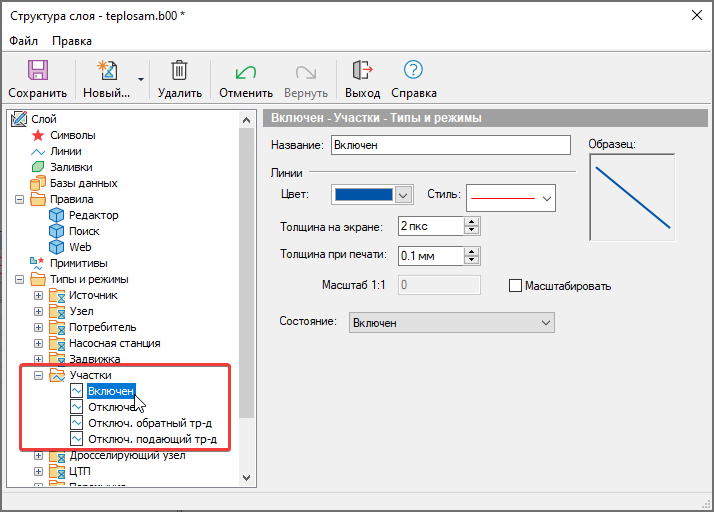Open the dropdown arrow beside New
The height and width of the screenshot is (512, 714).
[x=141, y=78]
